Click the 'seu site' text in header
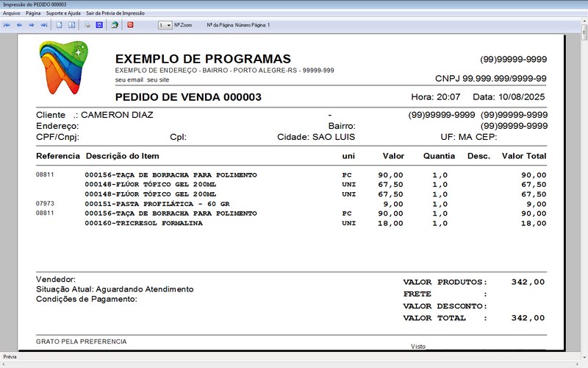Screen dimensions: 588x368 [158, 79]
